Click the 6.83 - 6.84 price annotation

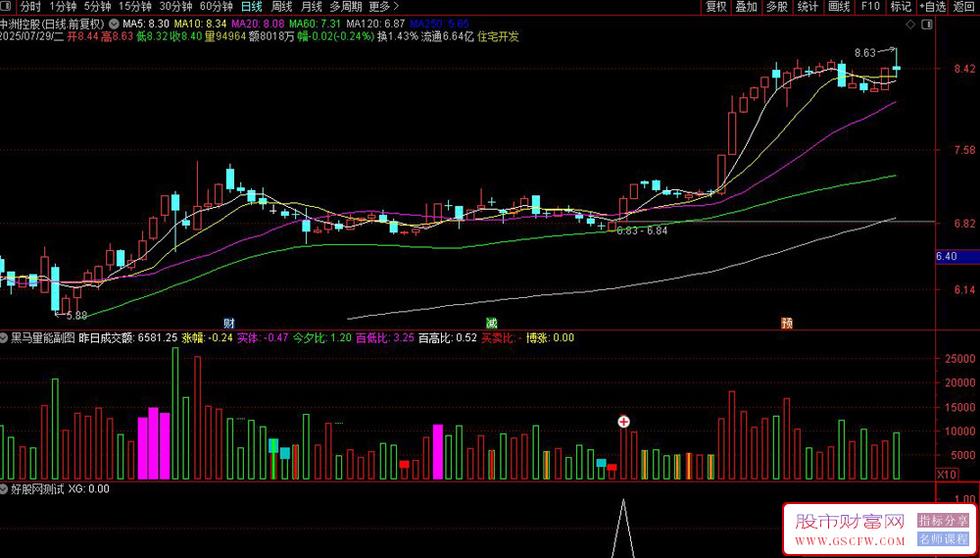643,230
